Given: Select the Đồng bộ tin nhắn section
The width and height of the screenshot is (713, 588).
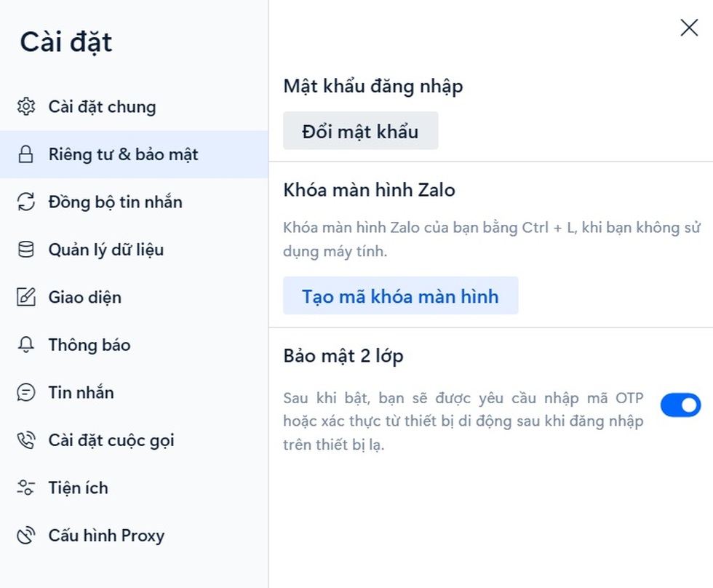Looking at the screenshot, I should [x=115, y=202].
